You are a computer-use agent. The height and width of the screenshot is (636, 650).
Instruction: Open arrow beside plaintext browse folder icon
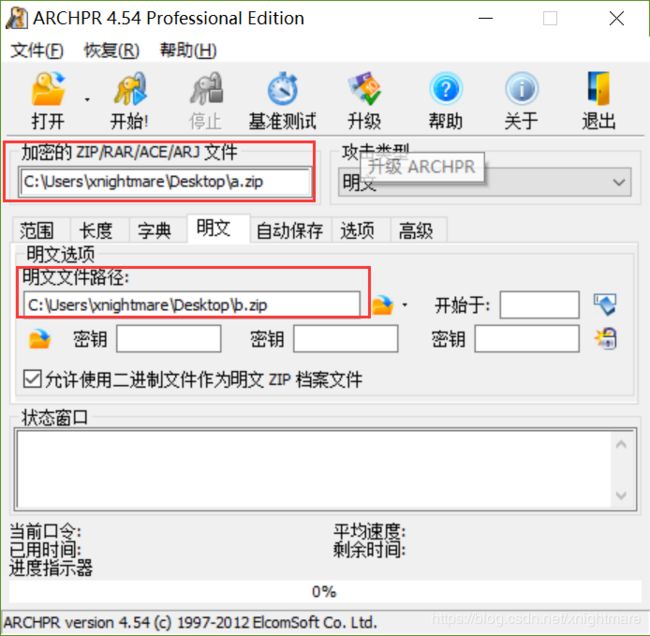click(x=405, y=306)
